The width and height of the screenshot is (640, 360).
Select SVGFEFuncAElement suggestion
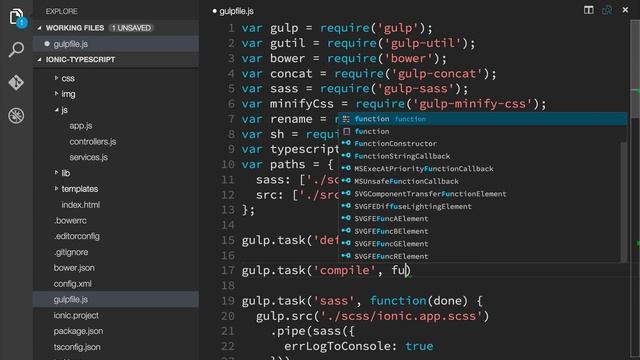click(480, 219)
